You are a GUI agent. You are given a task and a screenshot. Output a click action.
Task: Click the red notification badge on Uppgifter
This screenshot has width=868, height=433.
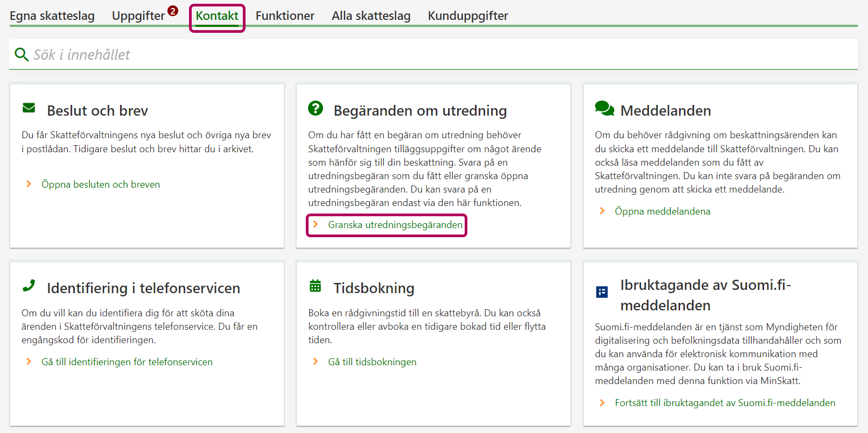tap(173, 11)
